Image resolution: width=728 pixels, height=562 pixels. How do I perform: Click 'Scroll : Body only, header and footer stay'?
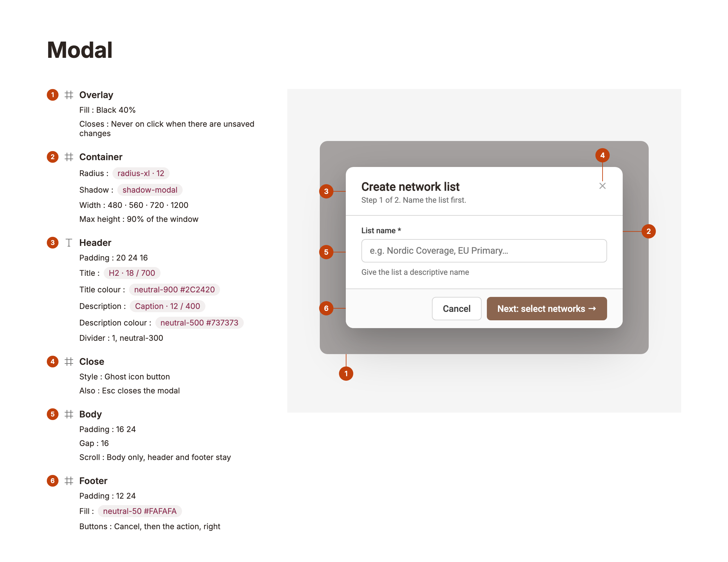(x=155, y=457)
